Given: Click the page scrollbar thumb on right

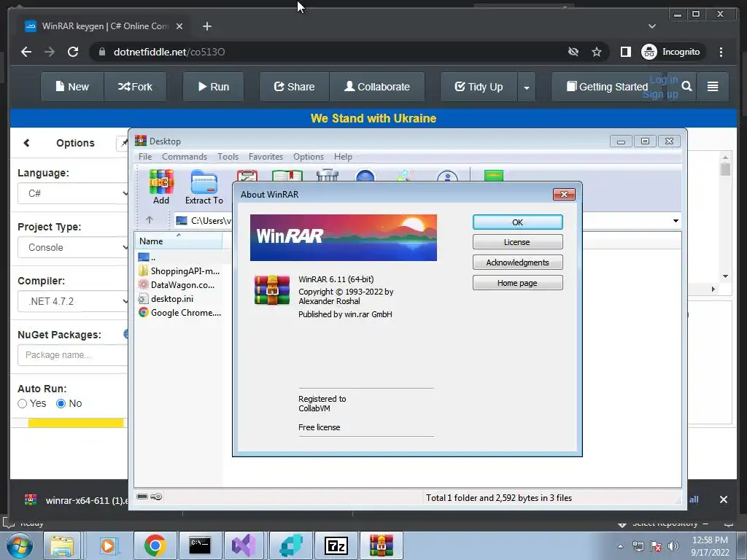Looking at the screenshot, I should click(725, 169).
